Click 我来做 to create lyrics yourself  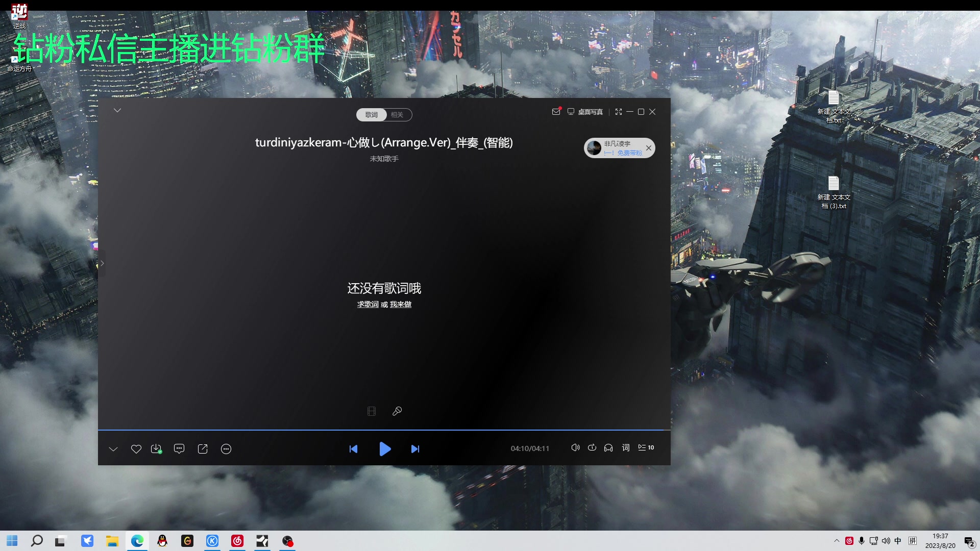coord(400,304)
